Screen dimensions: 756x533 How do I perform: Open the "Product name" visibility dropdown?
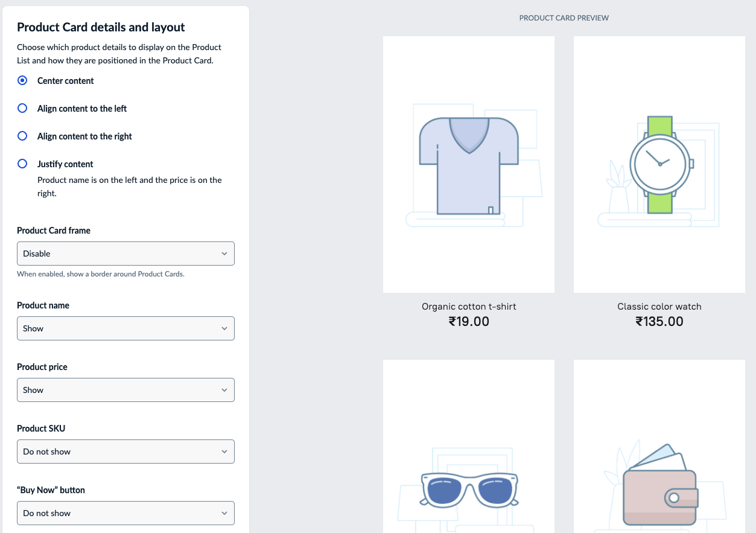click(125, 328)
